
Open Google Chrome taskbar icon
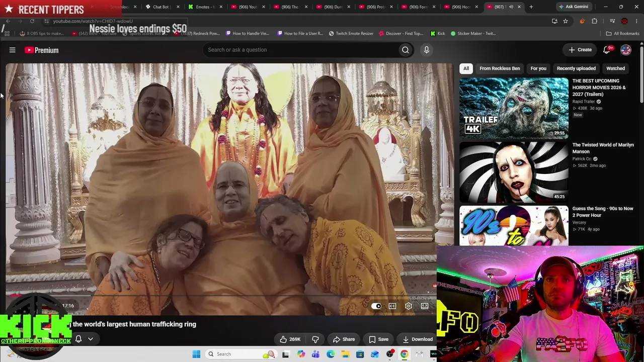tap(404, 354)
